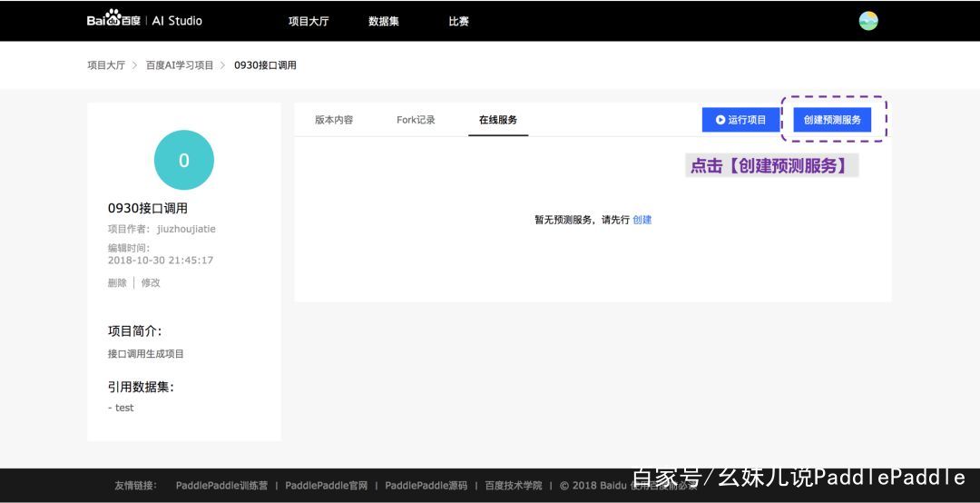Viewport: 980px width, 503px height.
Task: Open the test dataset under 引用数据集
Action: click(124, 408)
